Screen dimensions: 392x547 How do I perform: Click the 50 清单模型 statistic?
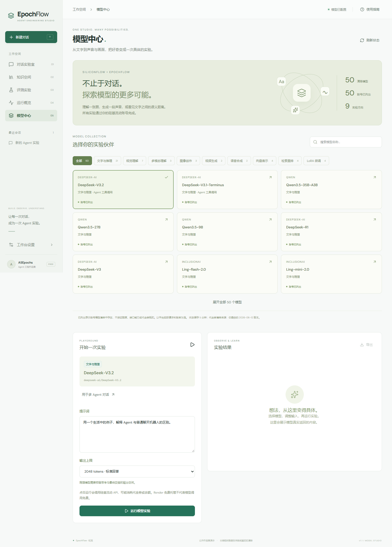pyautogui.click(x=357, y=80)
